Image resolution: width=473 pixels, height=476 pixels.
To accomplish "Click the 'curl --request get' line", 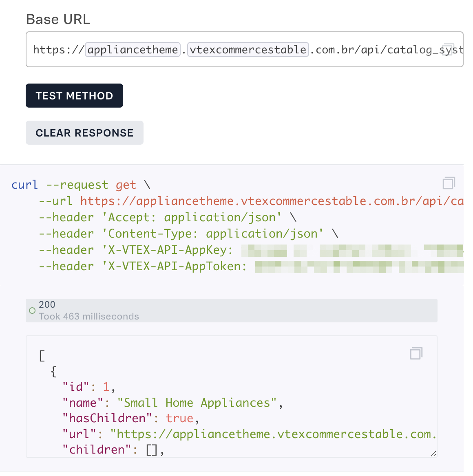I will click(x=81, y=185).
